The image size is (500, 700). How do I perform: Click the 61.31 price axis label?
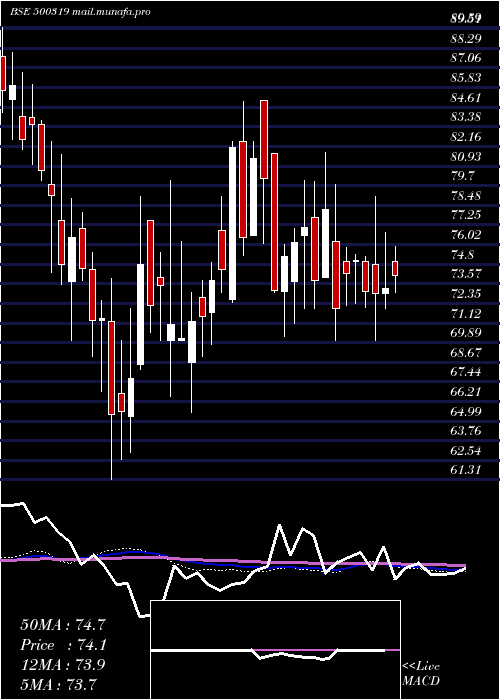[466, 470]
